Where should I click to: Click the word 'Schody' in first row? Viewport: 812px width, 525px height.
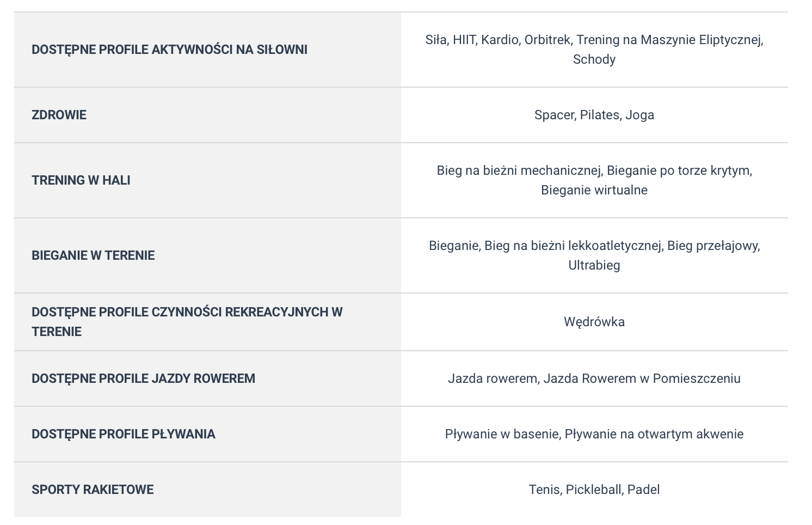(594, 59)
